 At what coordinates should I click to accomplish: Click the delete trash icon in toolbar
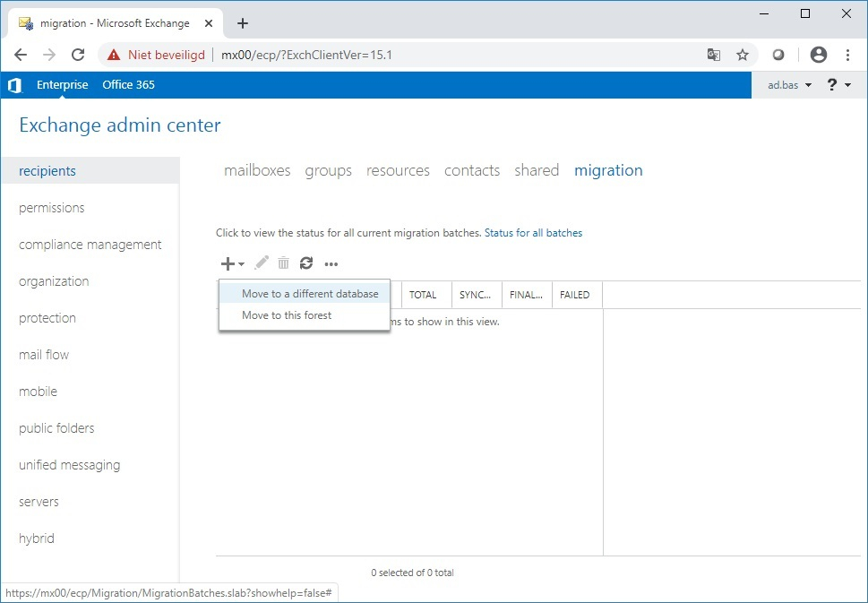283,263
